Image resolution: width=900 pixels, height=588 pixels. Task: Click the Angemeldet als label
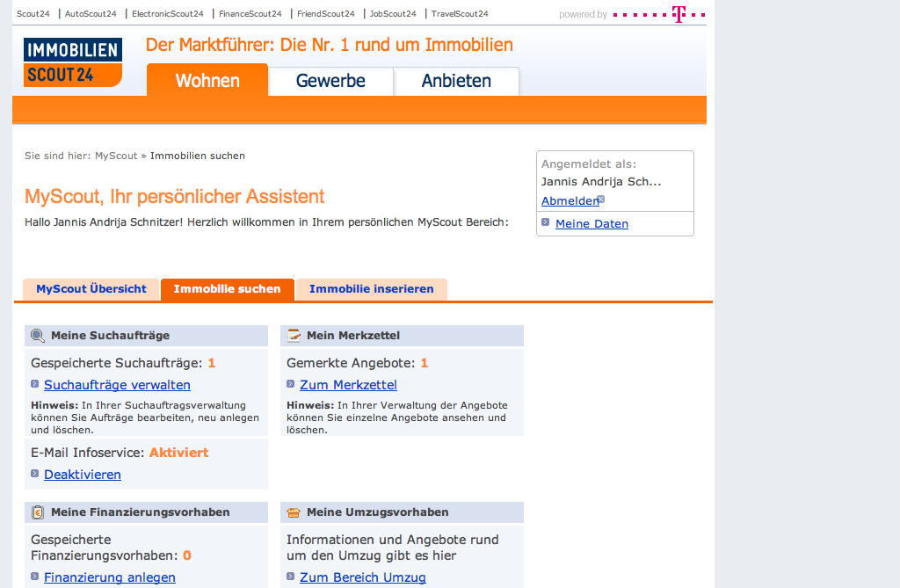click(x=589, y=164)
